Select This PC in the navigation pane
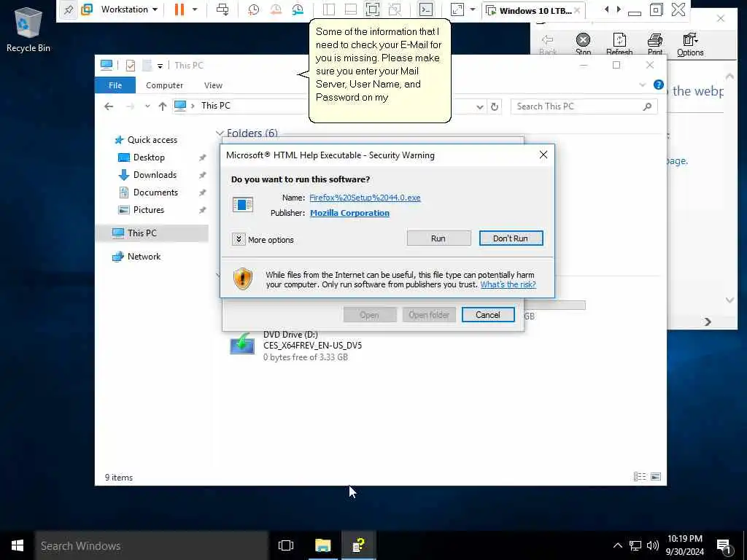 (152, 233)
